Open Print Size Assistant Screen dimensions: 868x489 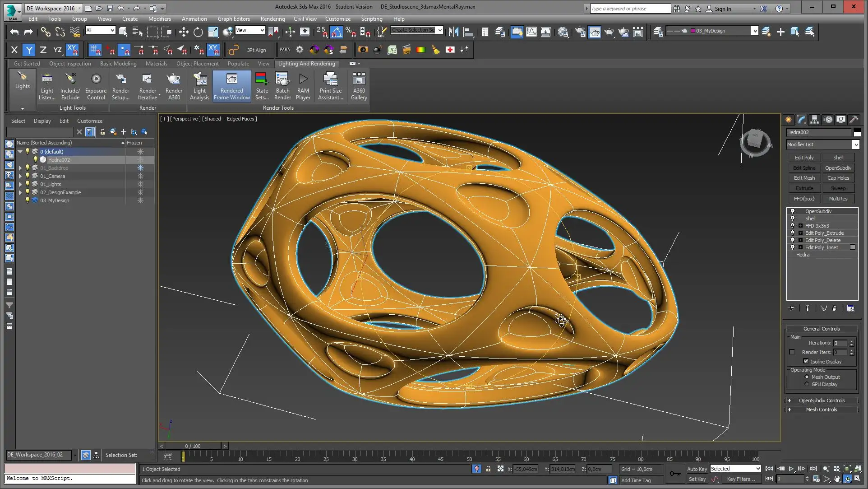pyautogui.click(x=331, y=86)
